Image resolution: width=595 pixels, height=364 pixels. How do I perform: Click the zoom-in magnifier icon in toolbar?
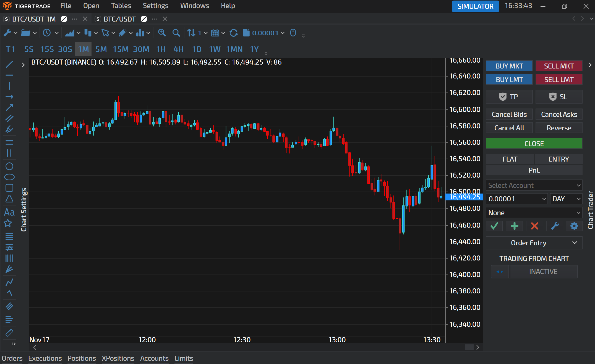(x=162, y=33)
